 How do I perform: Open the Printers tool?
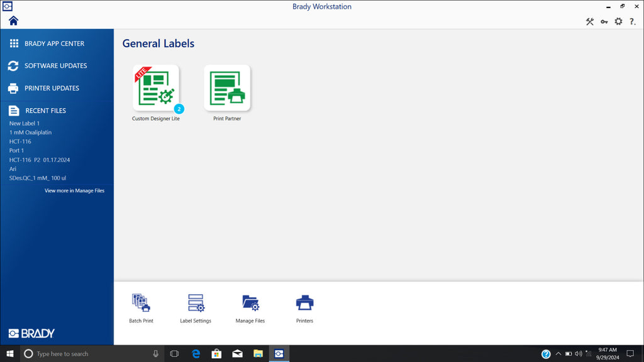pyautogui.click(x=305, y=308)
